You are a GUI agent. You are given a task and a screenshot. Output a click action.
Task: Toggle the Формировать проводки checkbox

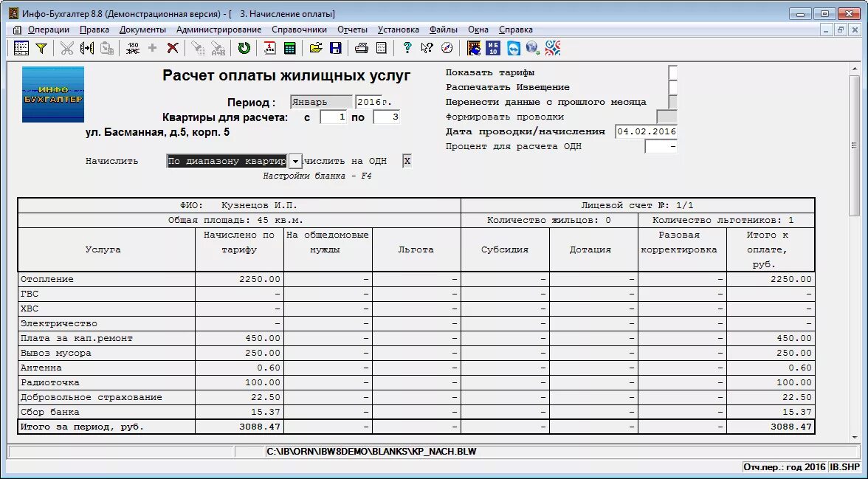point(666,117)
